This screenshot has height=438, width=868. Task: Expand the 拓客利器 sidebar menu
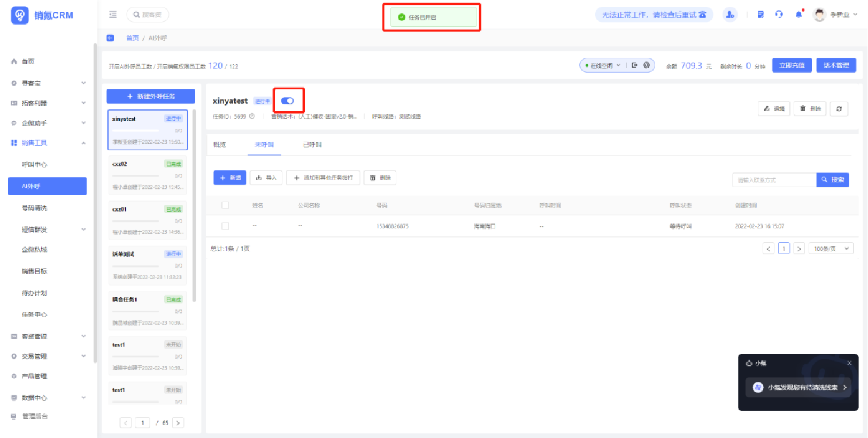83,103
